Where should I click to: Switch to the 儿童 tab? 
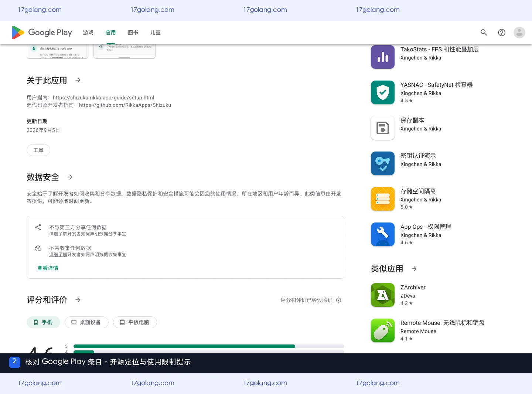[156, 33]
